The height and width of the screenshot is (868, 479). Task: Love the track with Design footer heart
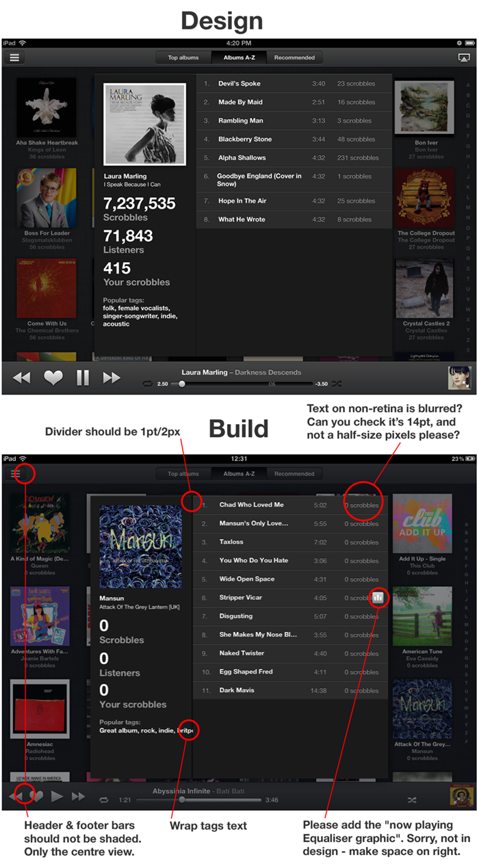point(53,378)
